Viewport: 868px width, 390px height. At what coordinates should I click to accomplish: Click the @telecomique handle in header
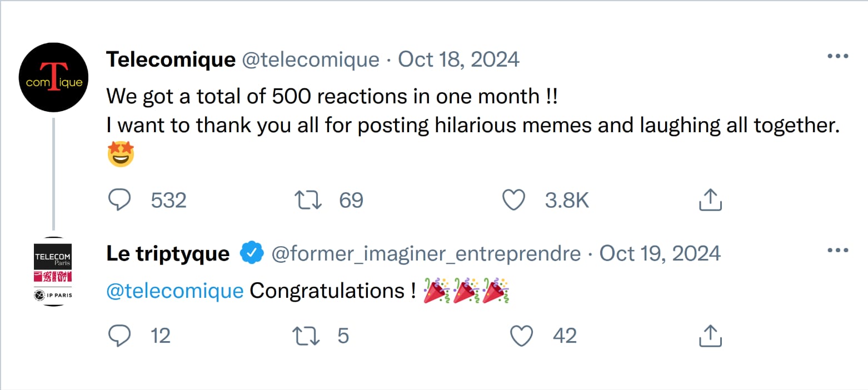(311, 59)
